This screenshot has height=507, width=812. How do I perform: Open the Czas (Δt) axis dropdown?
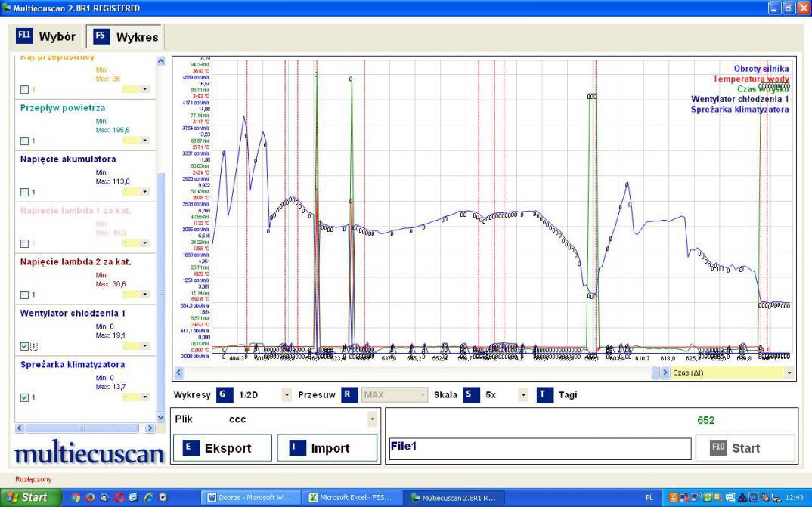(x=789, y=373)
